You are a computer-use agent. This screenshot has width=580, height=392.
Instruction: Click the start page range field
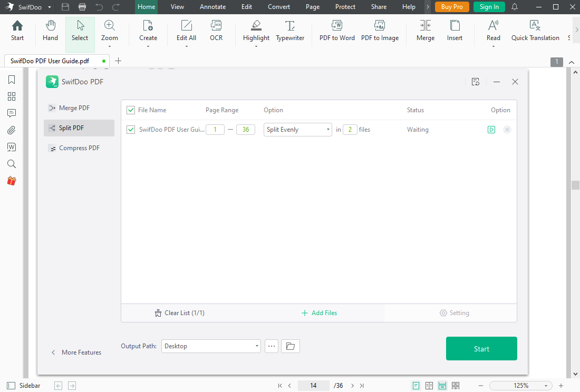pyautogui.click(x=215, y=130)
